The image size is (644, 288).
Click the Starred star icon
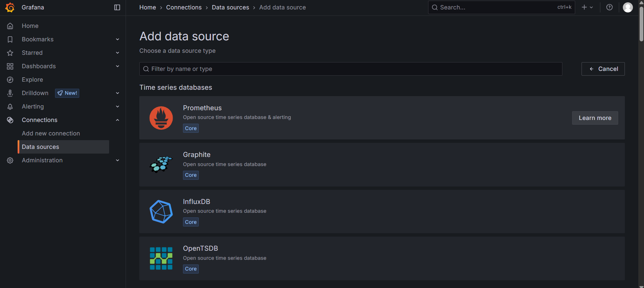10,53
